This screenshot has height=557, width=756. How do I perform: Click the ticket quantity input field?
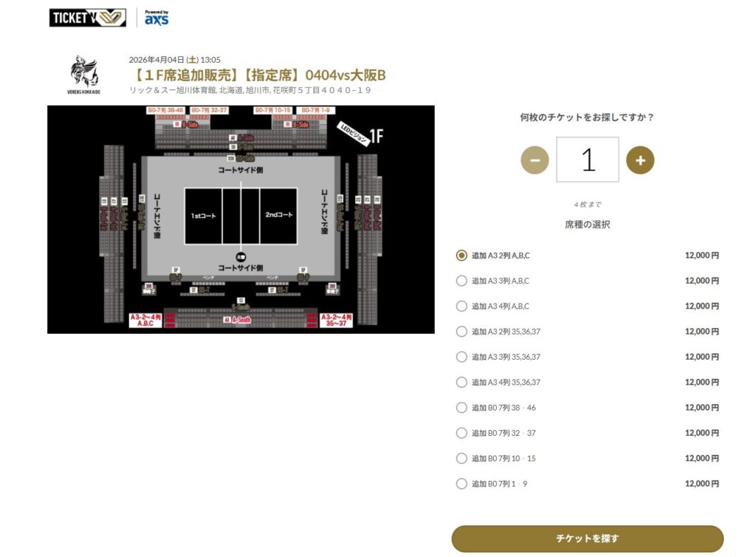point(587,160)
